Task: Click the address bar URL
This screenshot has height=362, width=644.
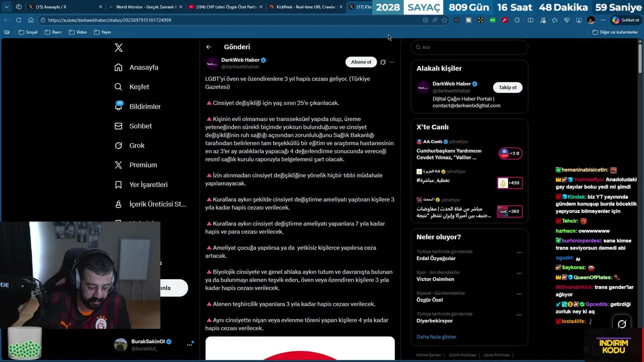Action: [x=110, y=20]
